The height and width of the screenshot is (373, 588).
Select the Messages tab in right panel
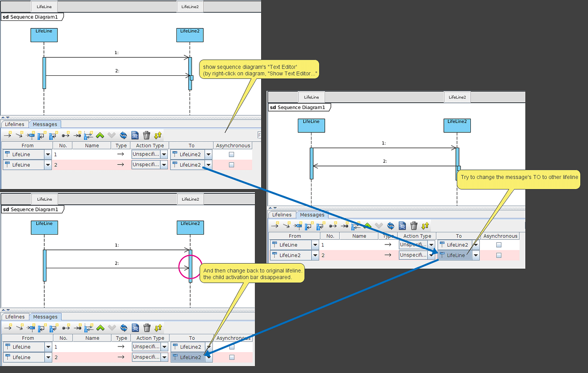312,215
